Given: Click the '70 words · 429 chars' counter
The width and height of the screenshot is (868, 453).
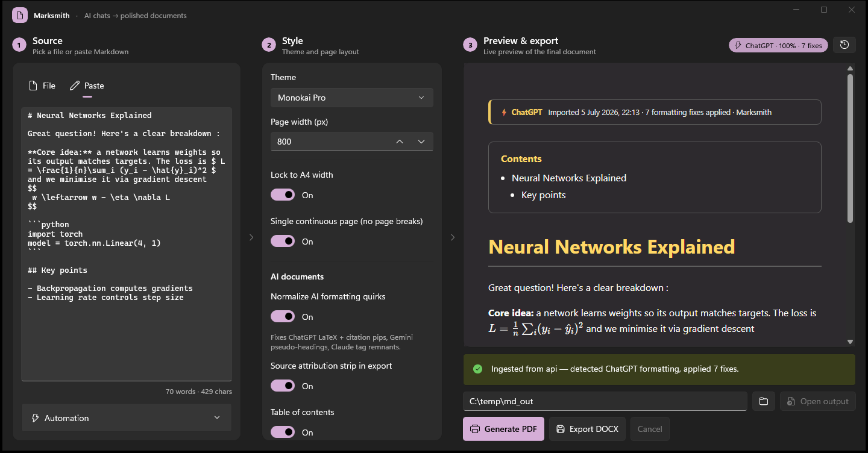Looking at the screenshot, I should (x=199, y=392).
